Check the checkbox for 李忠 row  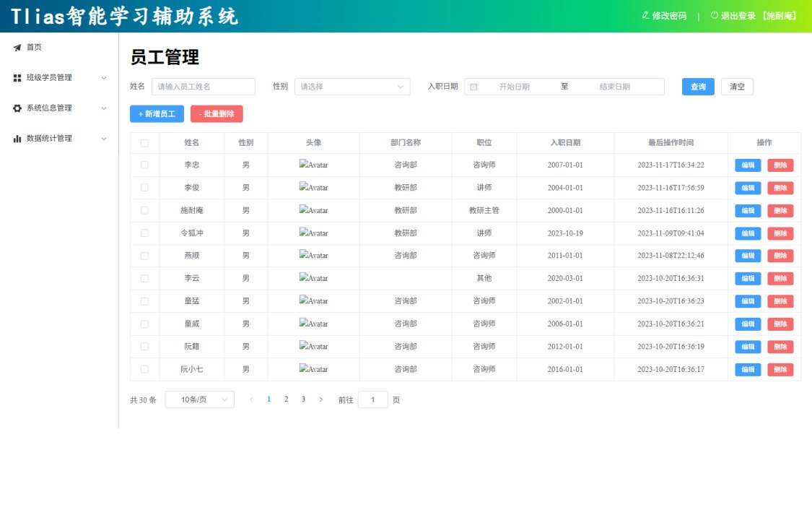tap(144, 165)
